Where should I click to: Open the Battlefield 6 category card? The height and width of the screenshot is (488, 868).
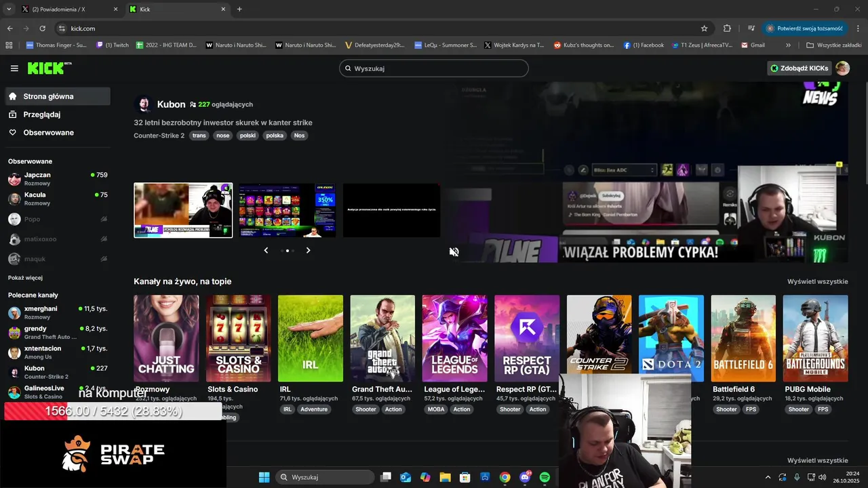click(743, 338)
